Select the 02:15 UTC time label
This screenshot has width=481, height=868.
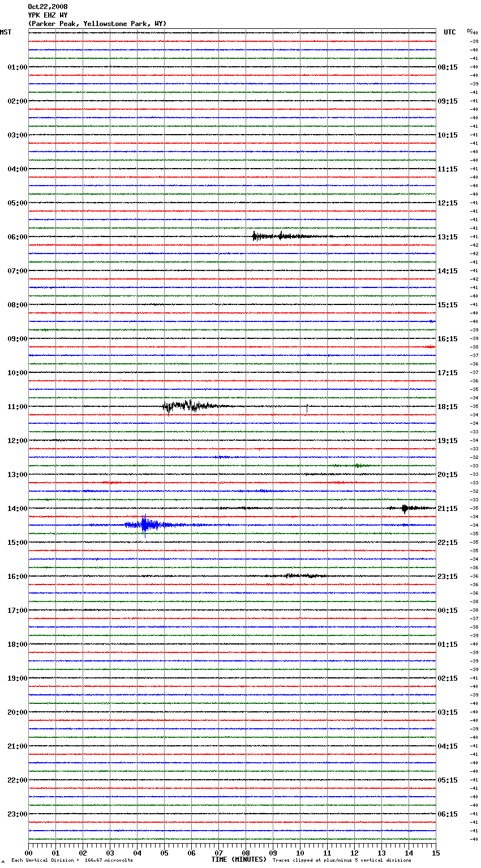(x=448, y=678)
